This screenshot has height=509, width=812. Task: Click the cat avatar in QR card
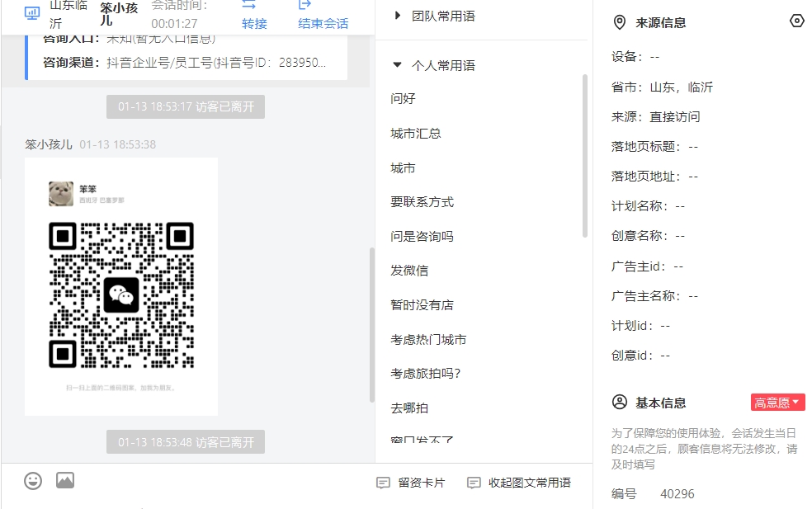[x=61, y=194]
